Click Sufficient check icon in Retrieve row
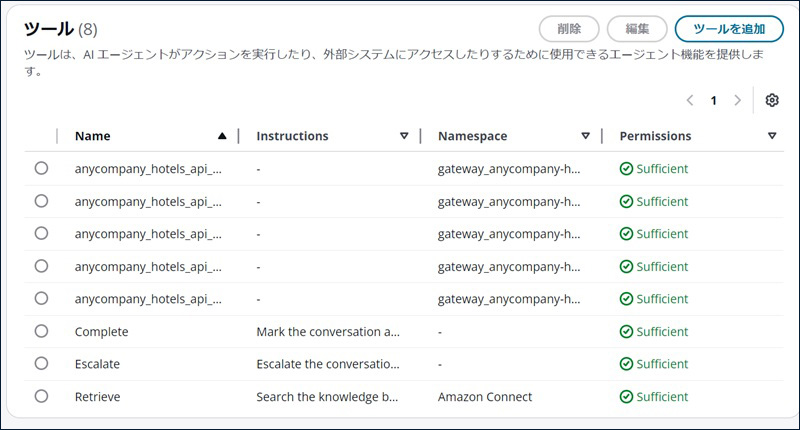Image resolution: width=800 pixels, height=430 pixels. (x=626, y=397)
